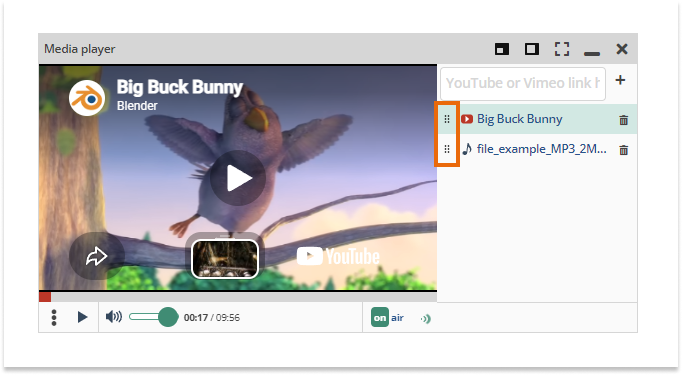This screenshot has height=375, width=682.
Task: Click the Play button in control bar
Action: point(82,317)
